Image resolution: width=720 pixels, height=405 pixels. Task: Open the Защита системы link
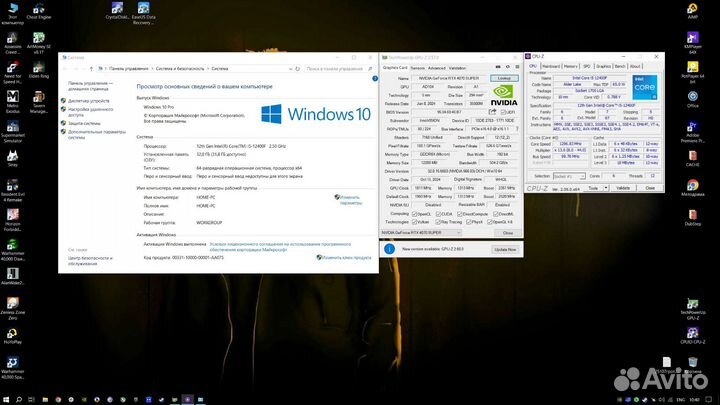(84, 123)
